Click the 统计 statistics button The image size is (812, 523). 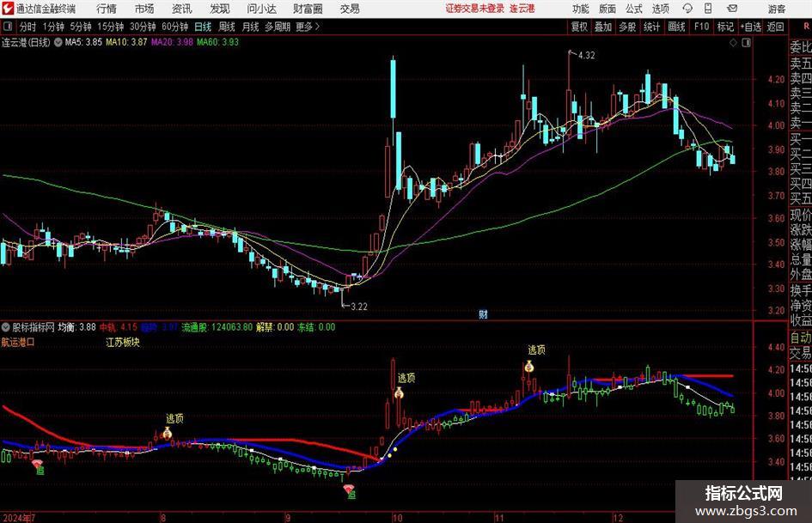click(651, 27)
